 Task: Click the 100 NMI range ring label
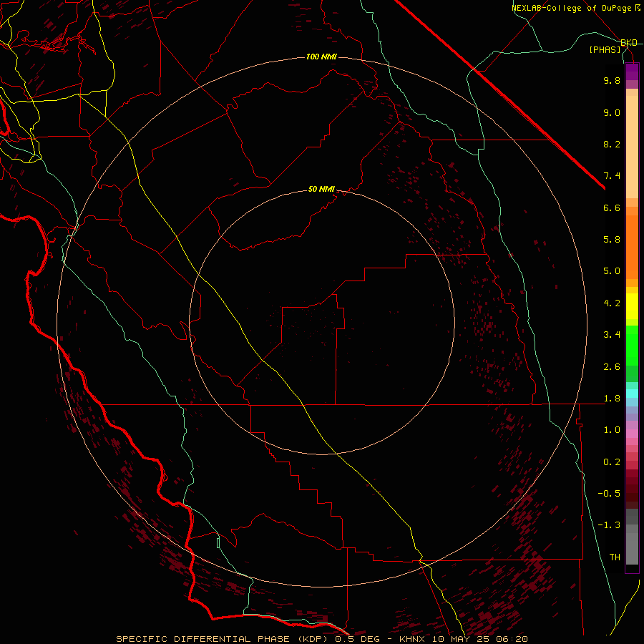pos(321,57)
